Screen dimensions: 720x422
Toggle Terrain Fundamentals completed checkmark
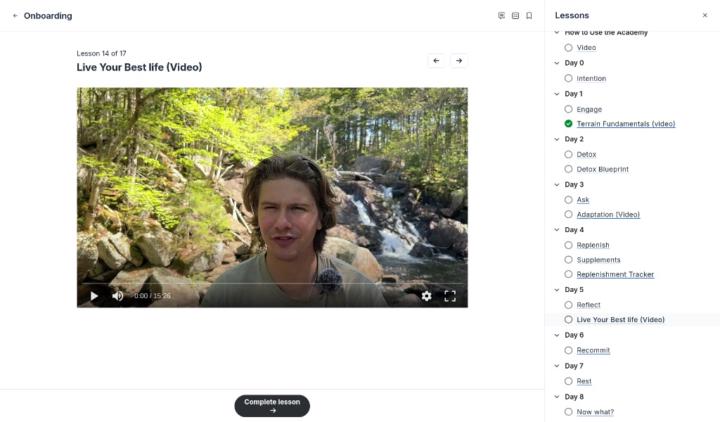click(x=568, y=124)
